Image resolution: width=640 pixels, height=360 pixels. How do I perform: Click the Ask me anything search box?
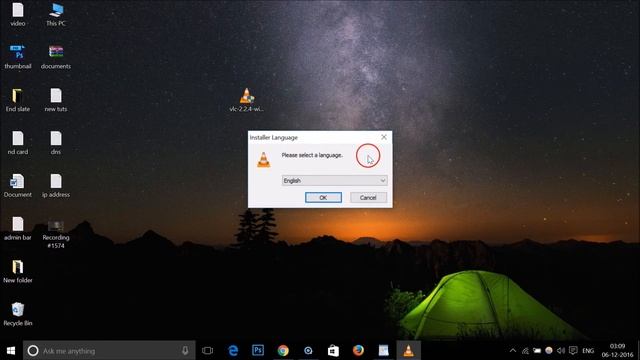(x=109, y=351)
